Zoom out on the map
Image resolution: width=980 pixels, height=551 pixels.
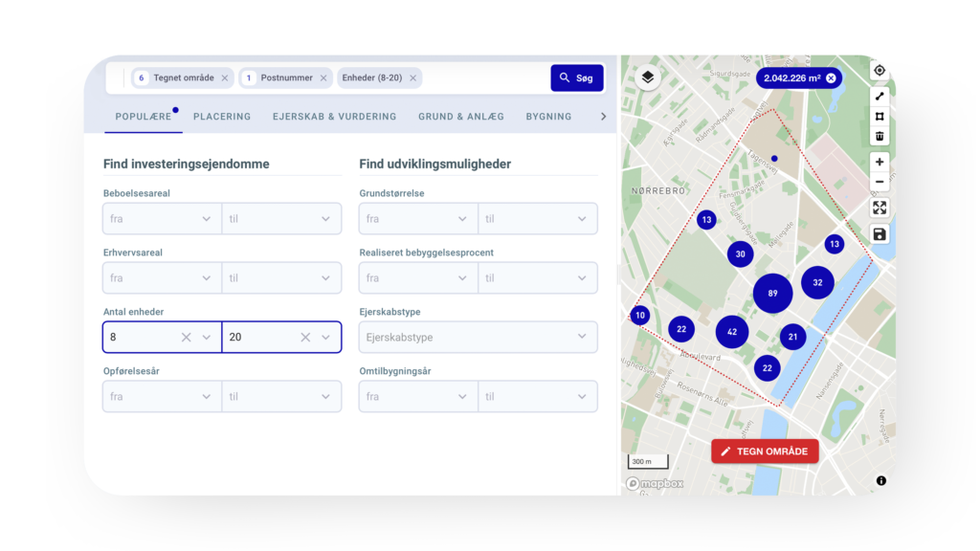(x=880, y=182)
